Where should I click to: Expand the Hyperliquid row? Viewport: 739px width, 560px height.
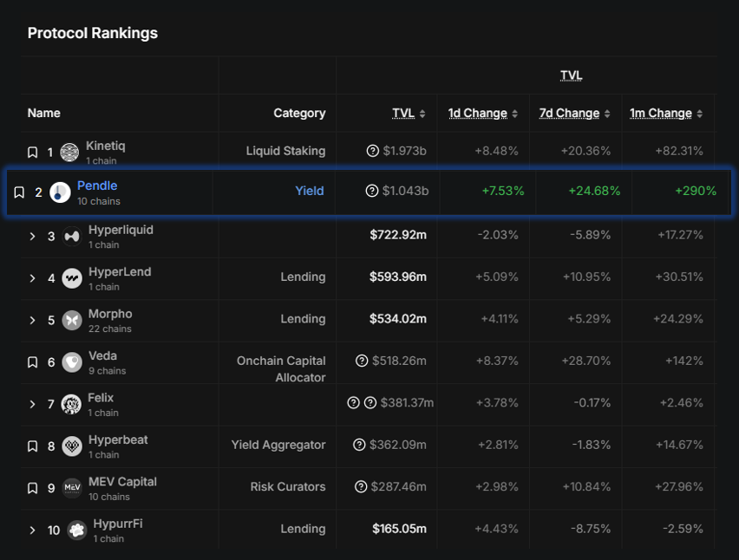(32, 237)
